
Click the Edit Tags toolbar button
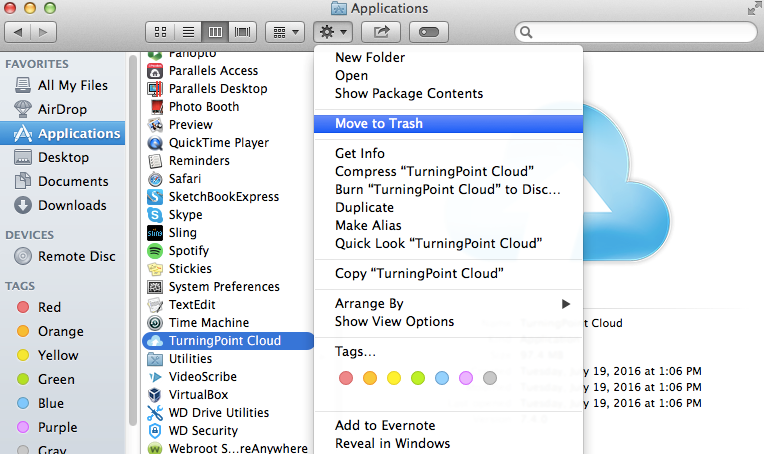pyautogui.click(x=429, y=32)
